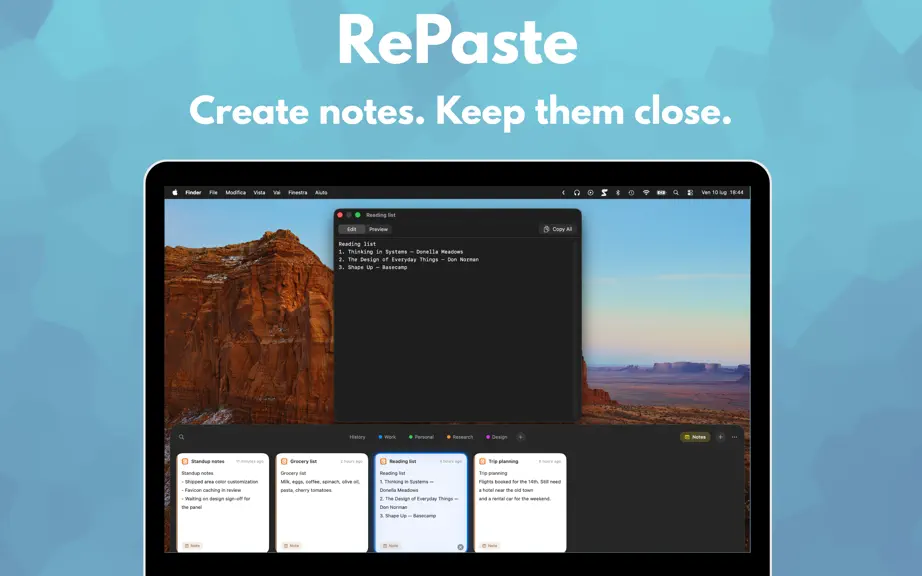Screen dimensions: 922x576
Task: Click the Note tag on Reading list card
Action: 391,545
